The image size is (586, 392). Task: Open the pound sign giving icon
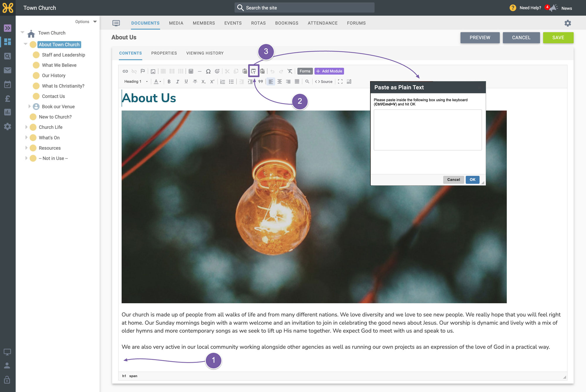coord(8,98)
